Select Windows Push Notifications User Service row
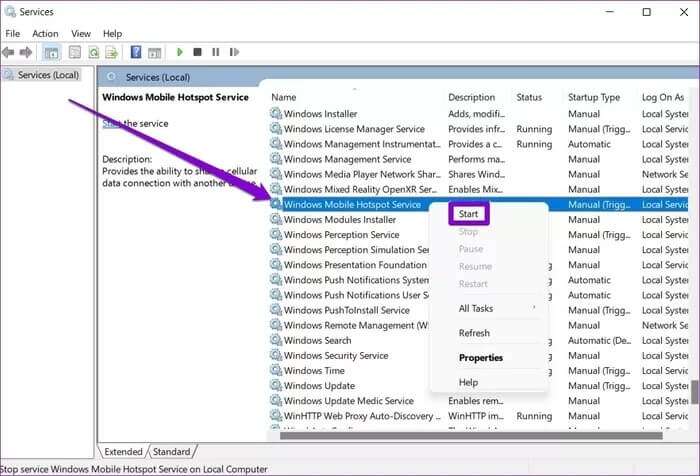The width and height of the screenshot is (700, 476). (479, 295)
